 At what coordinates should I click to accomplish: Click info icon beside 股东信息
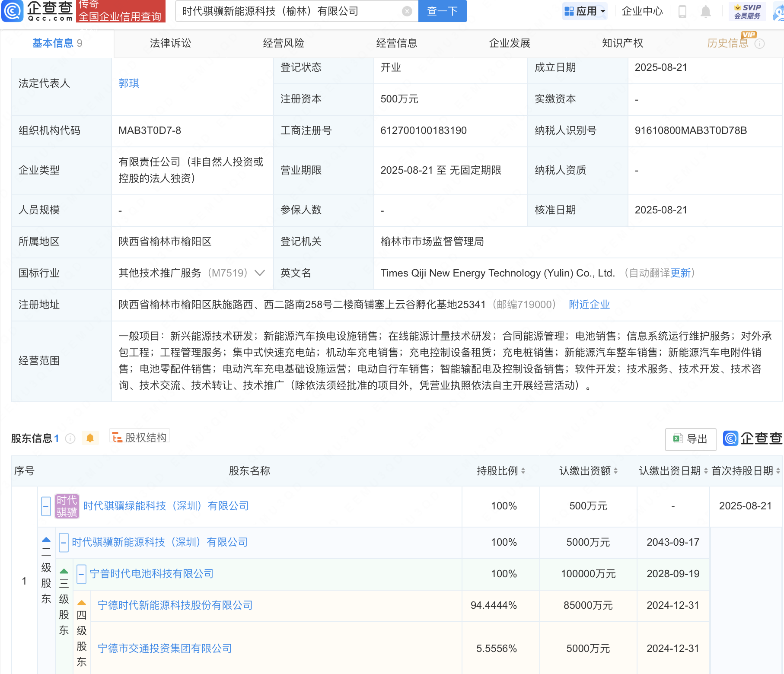coord(70,439)
